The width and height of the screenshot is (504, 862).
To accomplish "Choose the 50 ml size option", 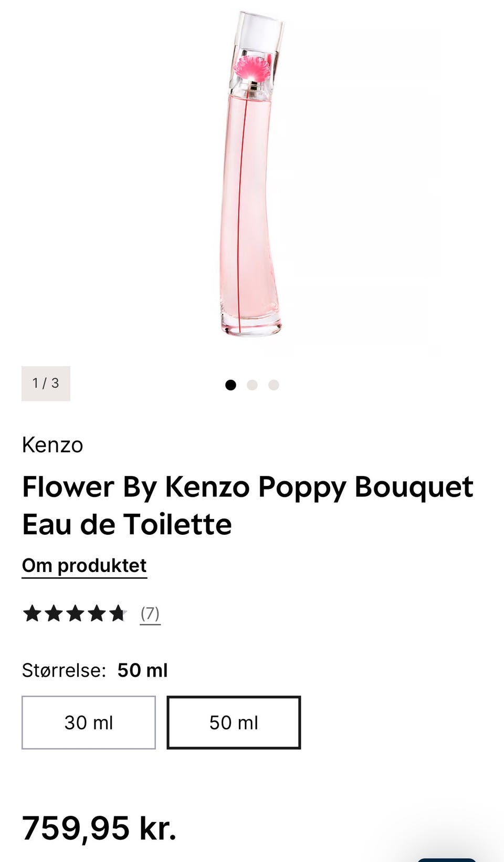I will pos(234,722).
